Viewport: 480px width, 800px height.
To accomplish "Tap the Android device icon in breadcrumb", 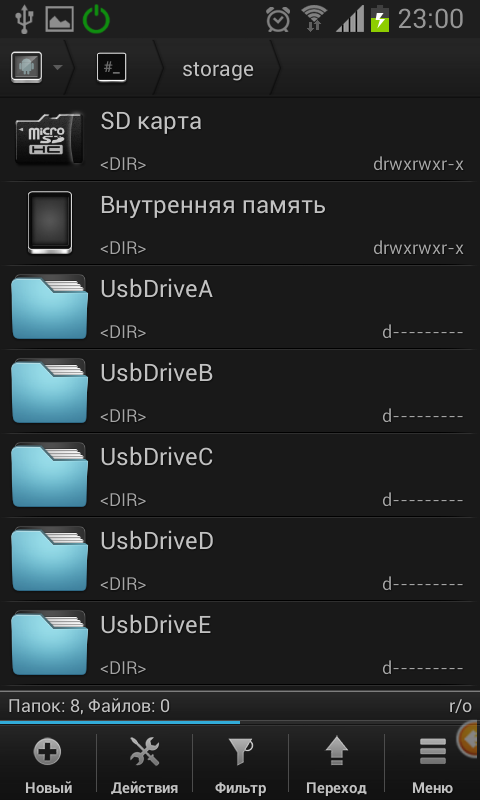I will point(27,67).
